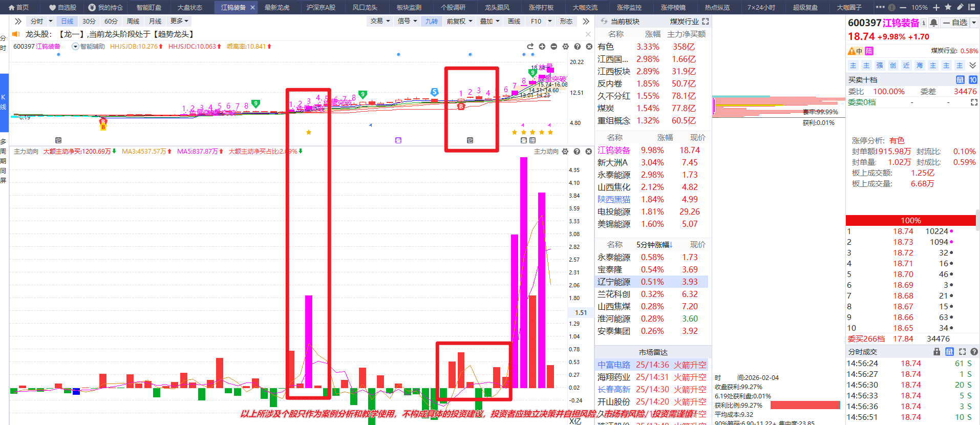Open K-line chart settings gear
This screenshot has width=980, height=425.
click(565, 47)
